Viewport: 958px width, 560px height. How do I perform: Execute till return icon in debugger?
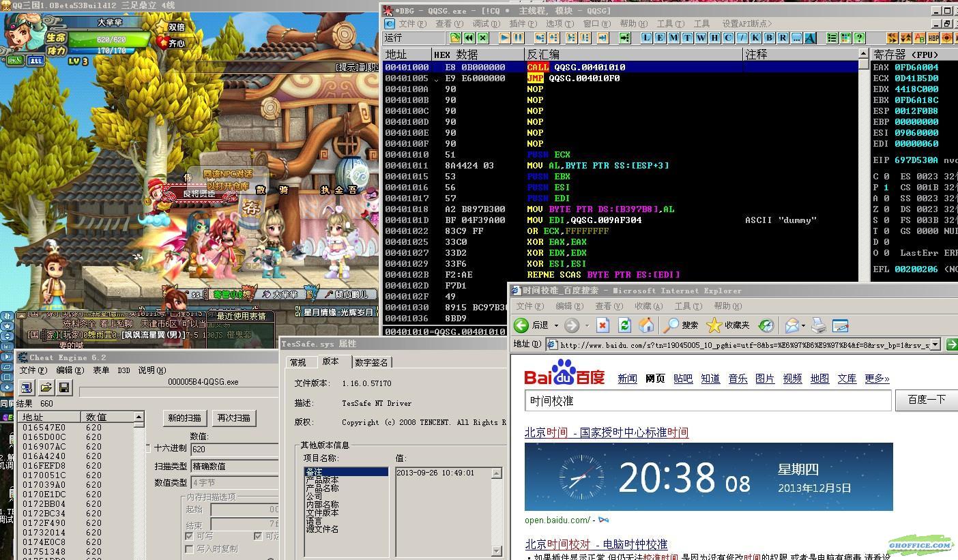(603, 38)
